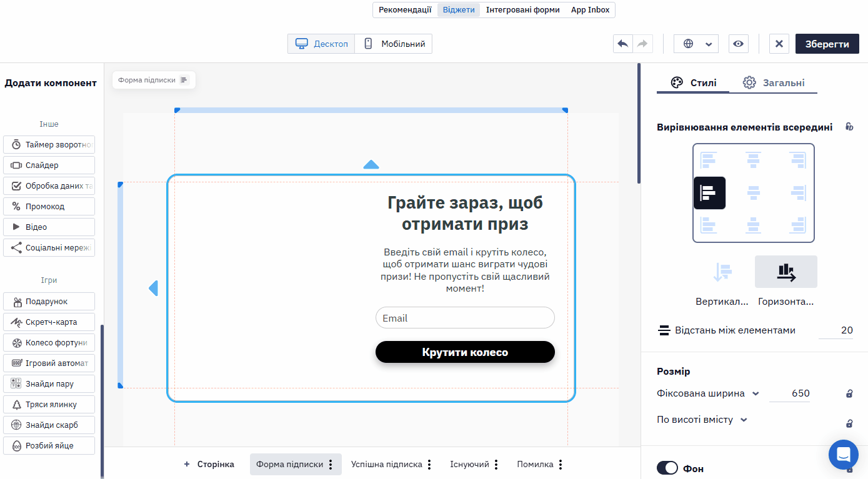Save widget with Зберегти button
The height and width of the screenshot is (479, 868).
[x=827, y=44]
